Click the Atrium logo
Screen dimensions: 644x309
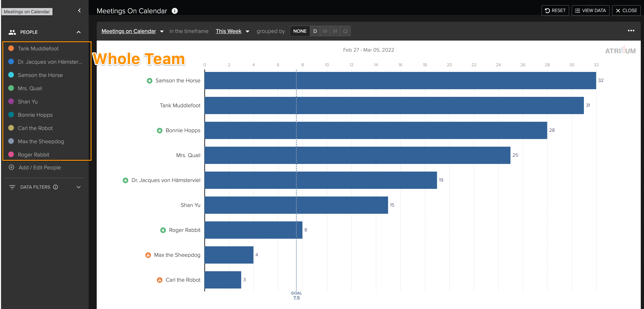(x=620, y=50)
